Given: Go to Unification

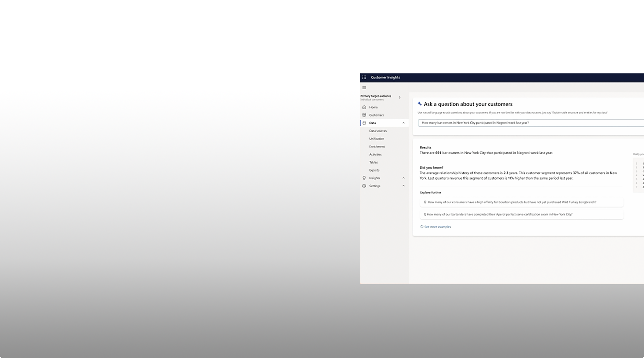Looking at the screenshot, I should (376, 139).
